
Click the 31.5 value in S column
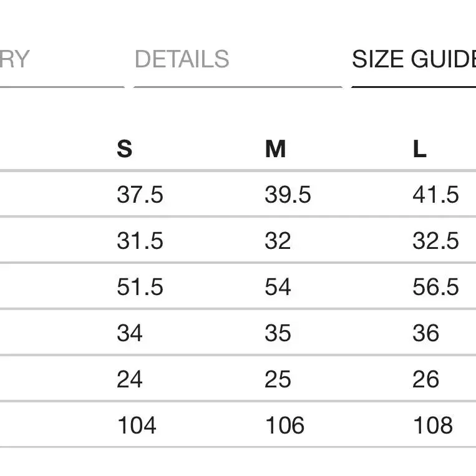[x=140, y=241]
